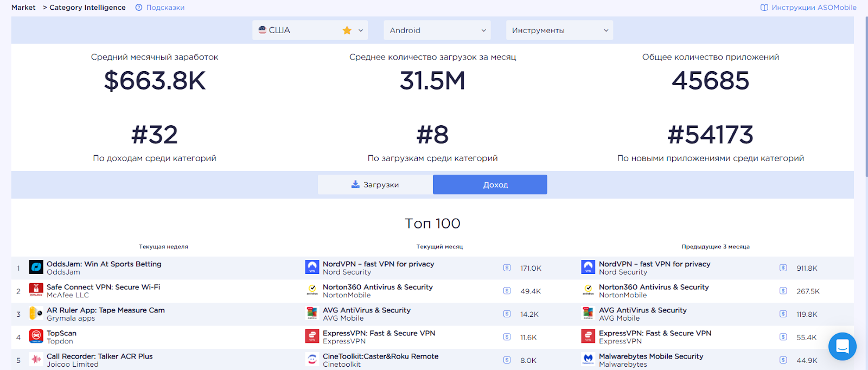Click the #54173 new apps rank
The height and width of the screenshot is (370, 868).
711,135
